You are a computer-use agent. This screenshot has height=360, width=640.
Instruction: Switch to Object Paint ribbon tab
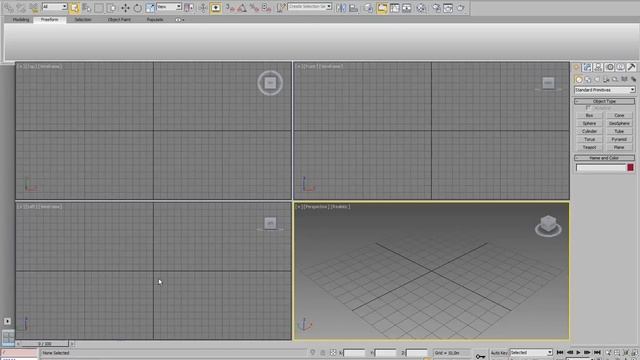[x=119, y=20]
